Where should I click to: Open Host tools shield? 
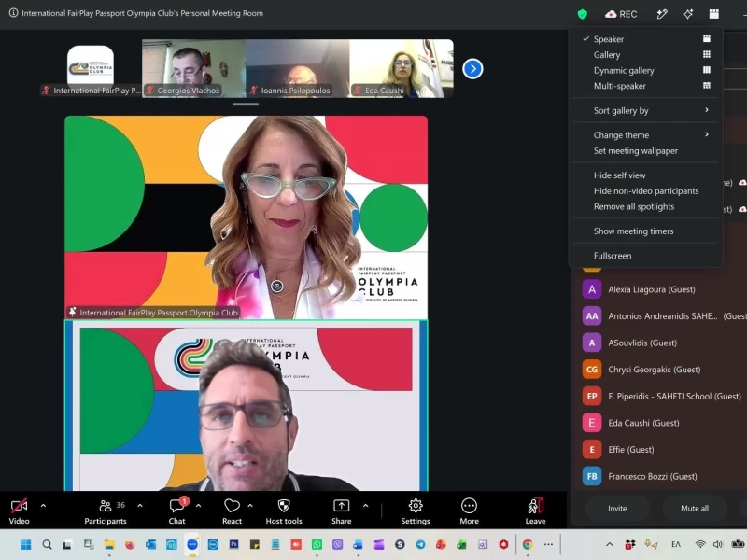(284, 511)
